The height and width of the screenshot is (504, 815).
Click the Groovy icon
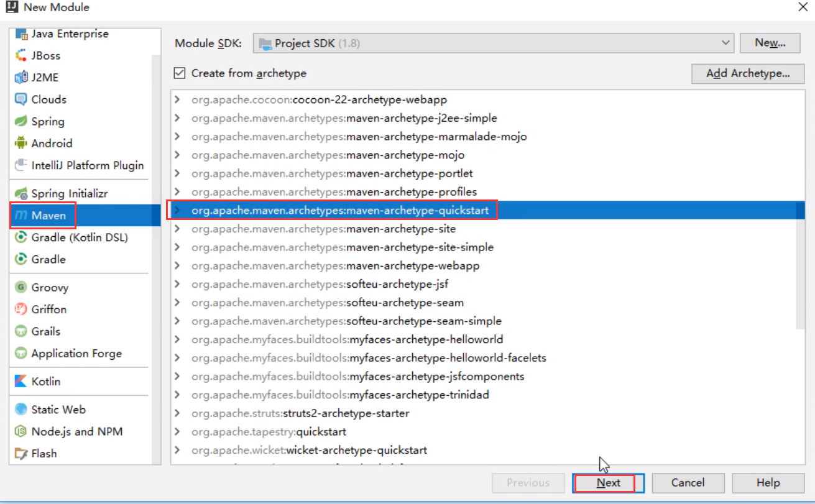point(21,288)
